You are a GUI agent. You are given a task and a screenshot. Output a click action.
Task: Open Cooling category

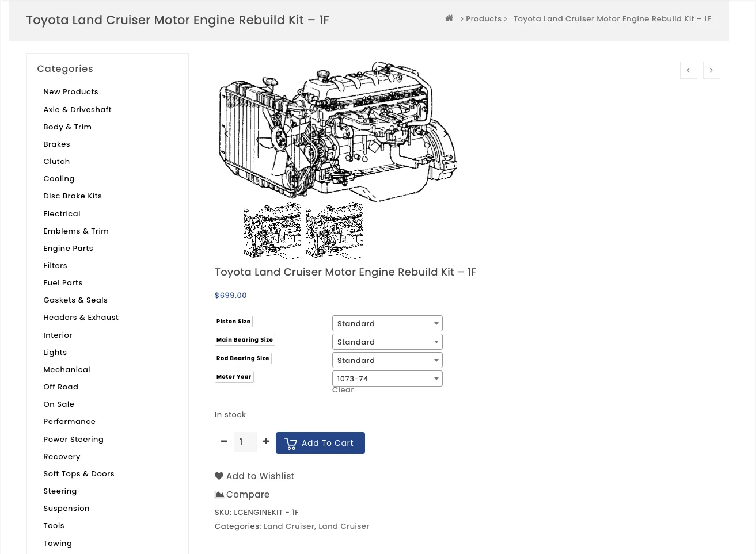(x=59, y=178)
